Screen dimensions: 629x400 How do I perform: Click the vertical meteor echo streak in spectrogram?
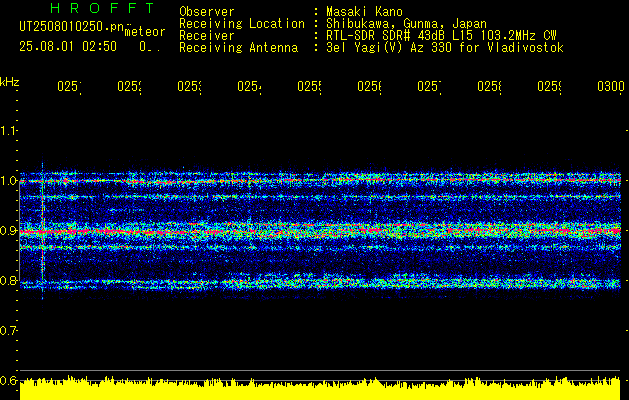coord(43,231)
